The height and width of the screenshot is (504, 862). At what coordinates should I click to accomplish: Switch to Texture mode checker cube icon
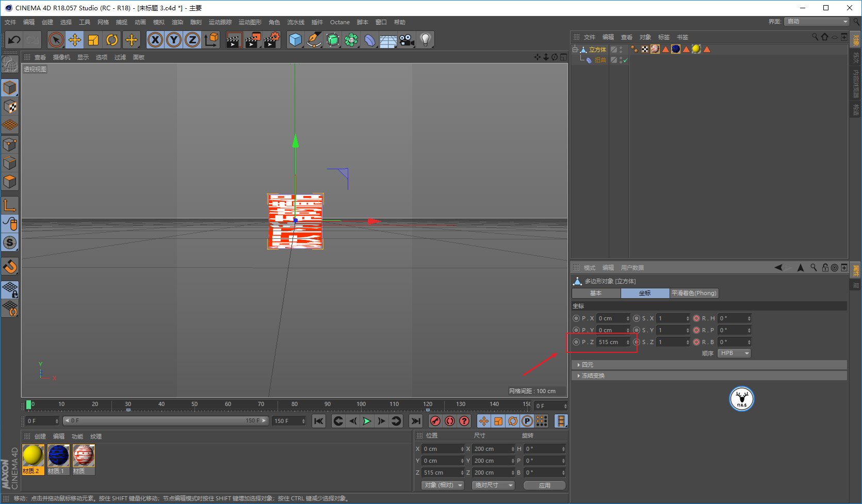(10, 107)
